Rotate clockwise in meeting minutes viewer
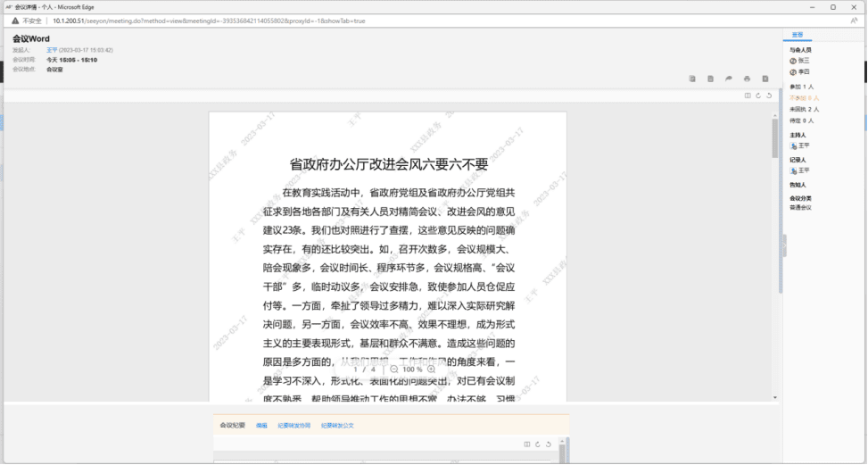 [538, 444]
